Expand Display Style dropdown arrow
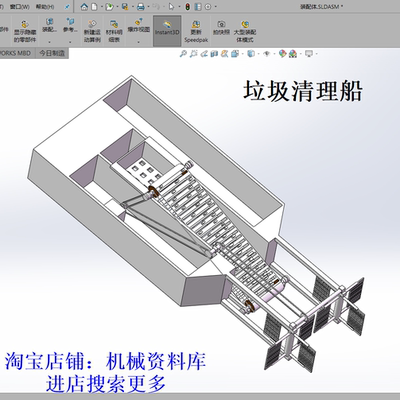Viewport: 400px width, 400px height. (x=258, y=54)
